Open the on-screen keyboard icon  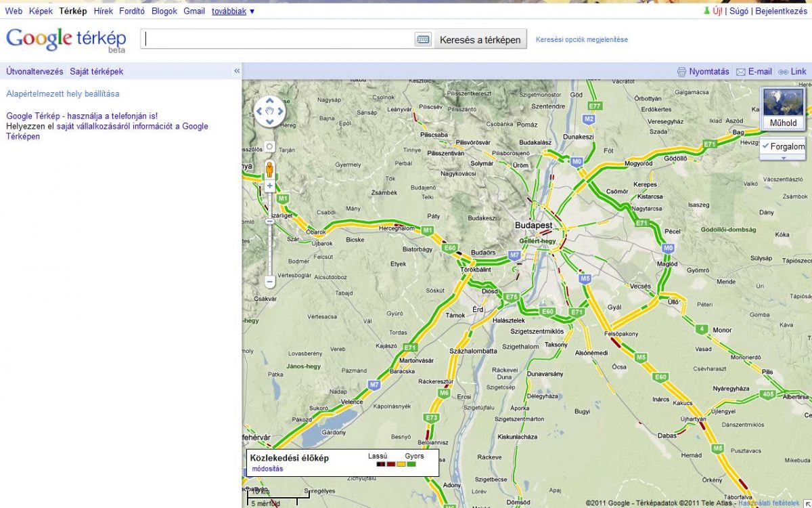[x=423, y=40]
